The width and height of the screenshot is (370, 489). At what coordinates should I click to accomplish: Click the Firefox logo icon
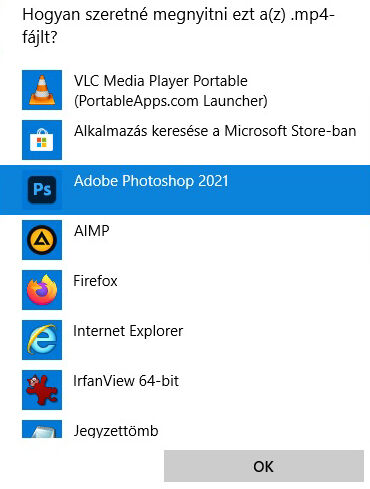42,290
